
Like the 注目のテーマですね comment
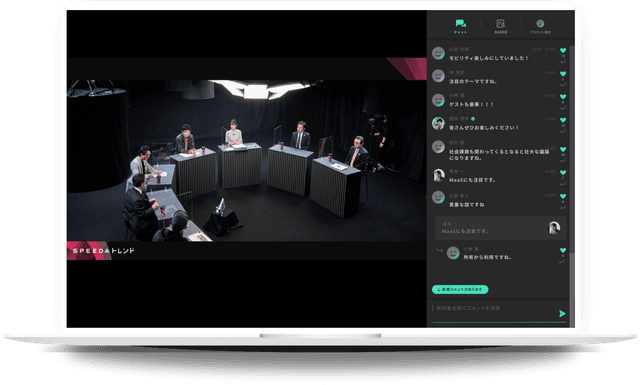coord(563,74)
